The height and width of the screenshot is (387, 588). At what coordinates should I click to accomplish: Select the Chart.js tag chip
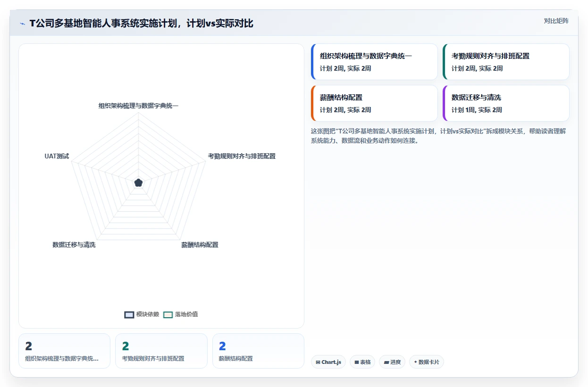[328, 362]
